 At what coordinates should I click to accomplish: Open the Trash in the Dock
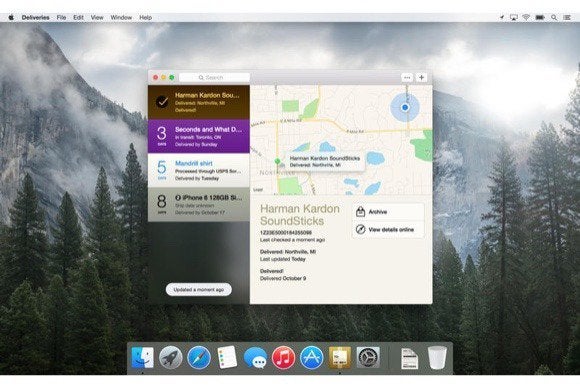[437, 358]
